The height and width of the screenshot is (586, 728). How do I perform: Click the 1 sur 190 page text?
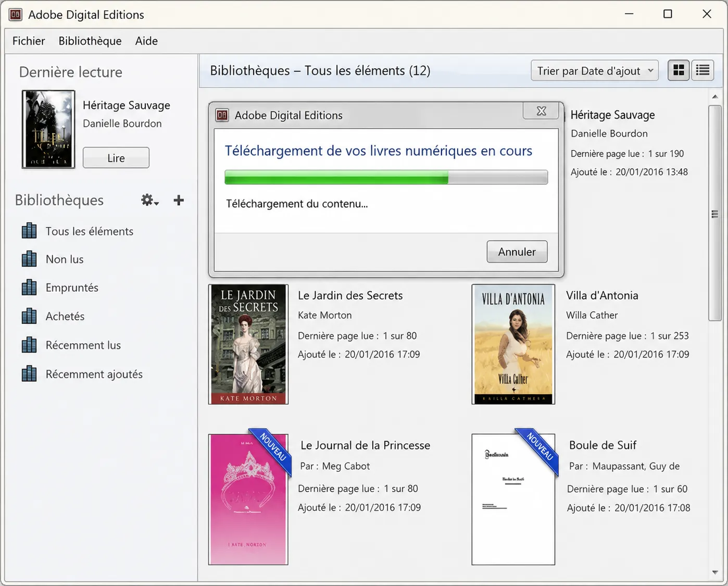pos(666,154)
